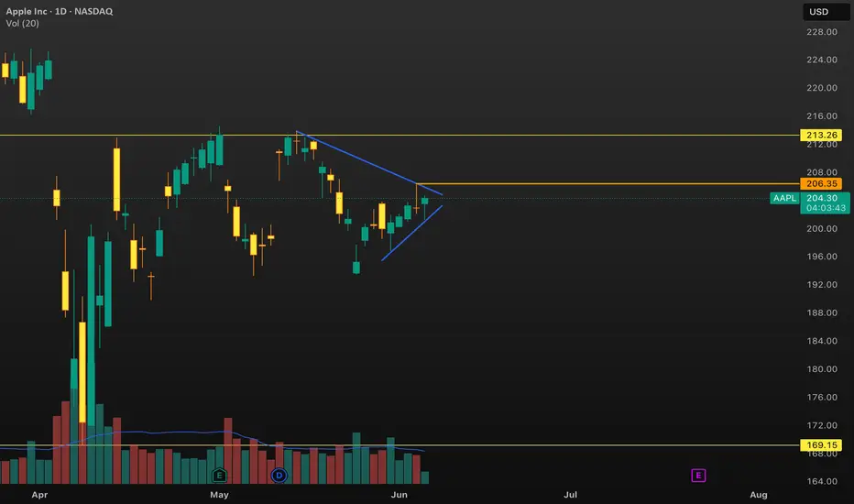The height and width of the screenshot is (504, 854).
Task: Click the Jun date axis label
Action: (x=399, y=495)
